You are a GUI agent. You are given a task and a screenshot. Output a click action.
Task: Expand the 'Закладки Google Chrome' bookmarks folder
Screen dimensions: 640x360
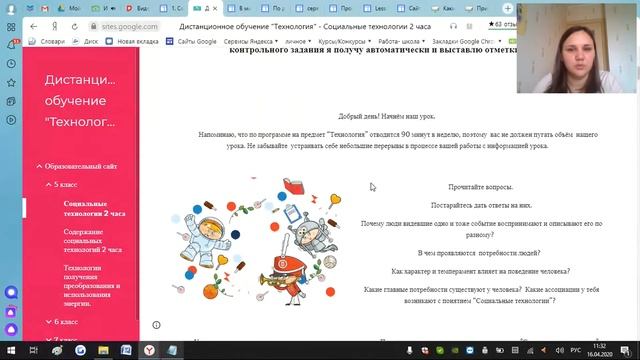pyautogui.click(x=467, y=41)
